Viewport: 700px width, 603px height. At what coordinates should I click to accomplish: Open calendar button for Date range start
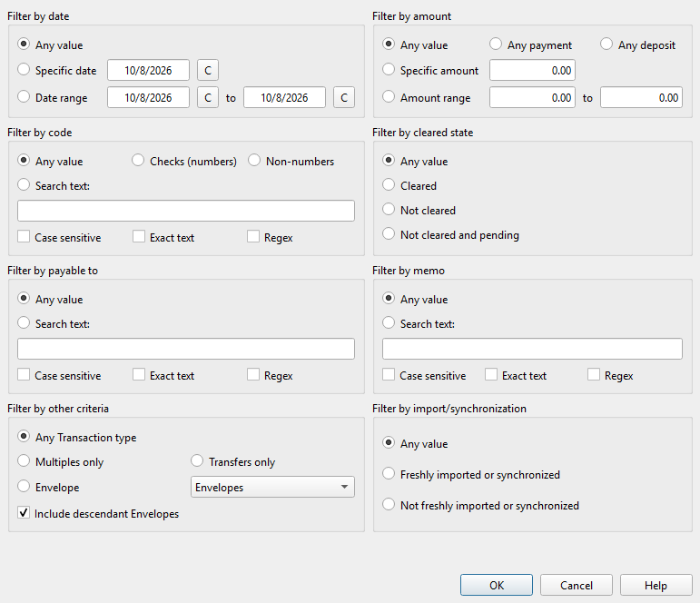pos(208,97)
